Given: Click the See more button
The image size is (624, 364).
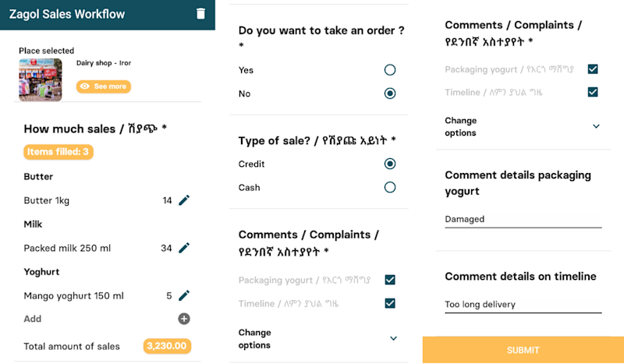Looking at the screenshot, I should pyautogui.click(x=104, y=87).
